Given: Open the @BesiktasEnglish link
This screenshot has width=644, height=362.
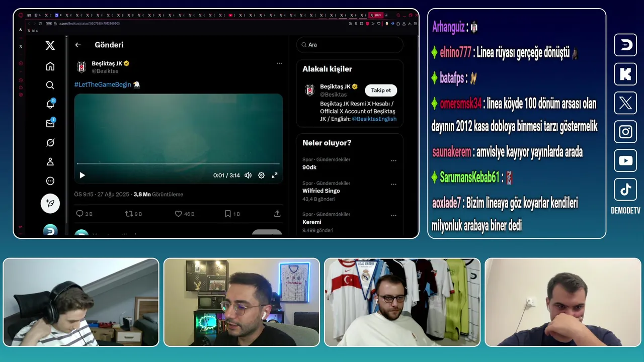Looking at the screenshot, I should tap(374, 119).
